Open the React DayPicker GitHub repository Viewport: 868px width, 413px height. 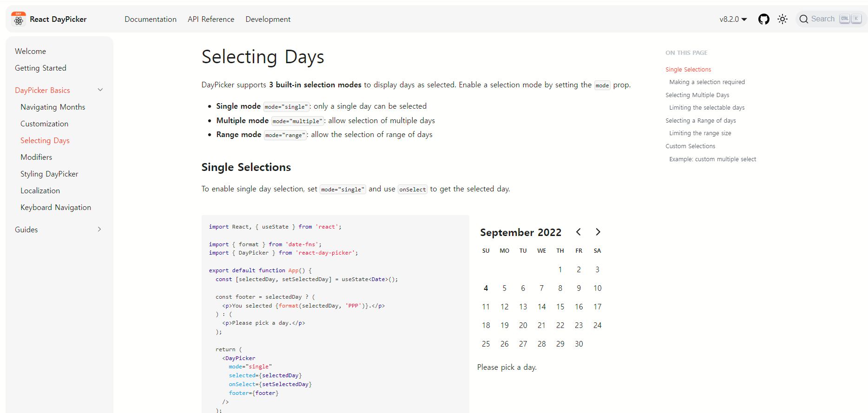[x=763, y=19]
